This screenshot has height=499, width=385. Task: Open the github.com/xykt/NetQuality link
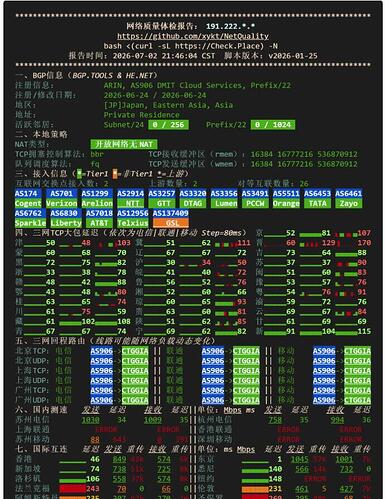pos(193,36)
